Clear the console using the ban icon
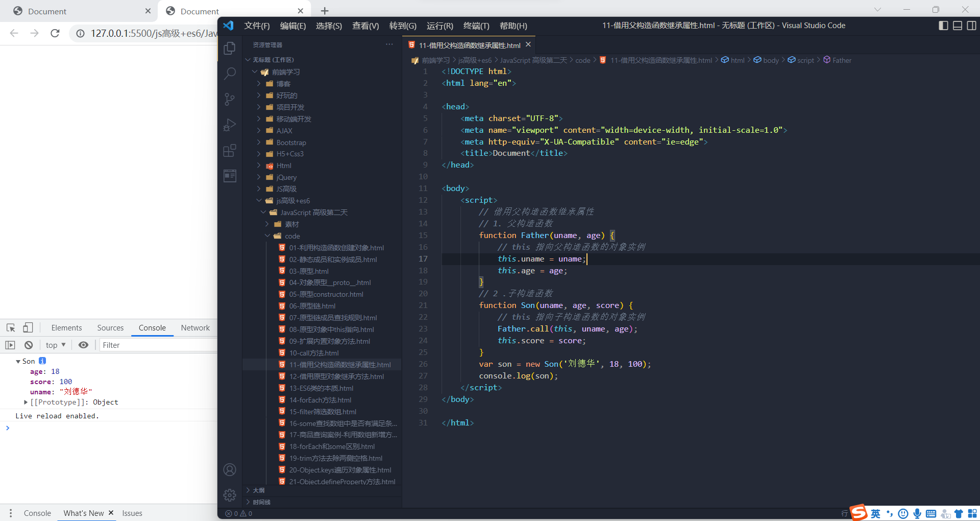The image size is (980, 521). (29, 345)
